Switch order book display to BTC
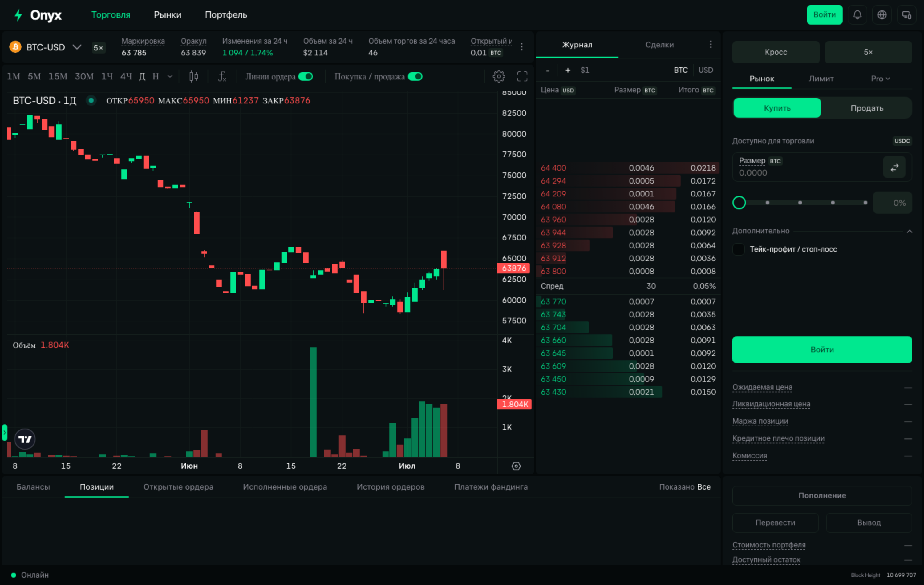The image size is (924, 585). 681,70
